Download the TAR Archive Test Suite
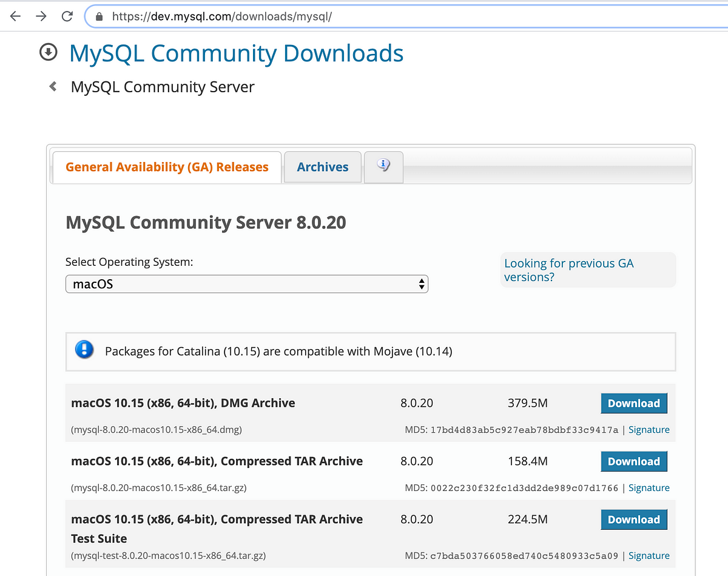The width and height of the screenshot is (728, 576). [634, 520]
